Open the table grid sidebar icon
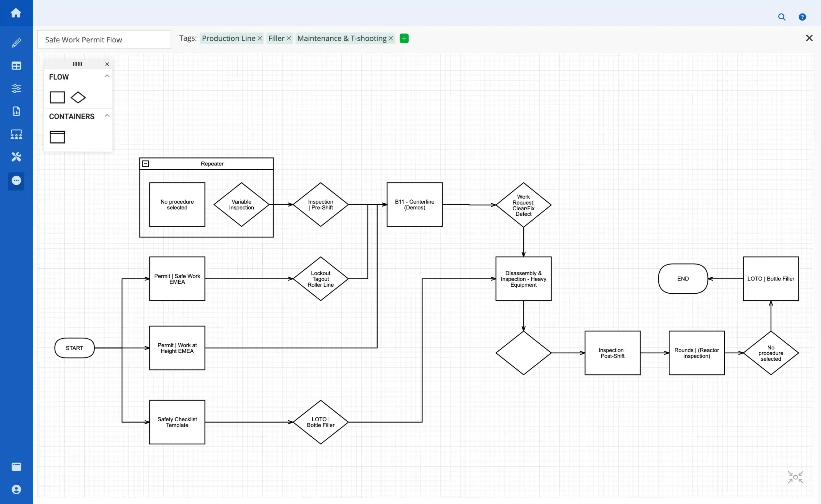 pyautogui.click(x=16, y=66)
